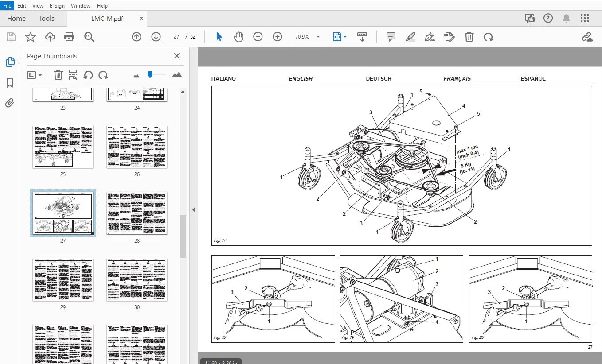
Task: Select the page 24 thumbnail
Action: [x=137, y=95]
